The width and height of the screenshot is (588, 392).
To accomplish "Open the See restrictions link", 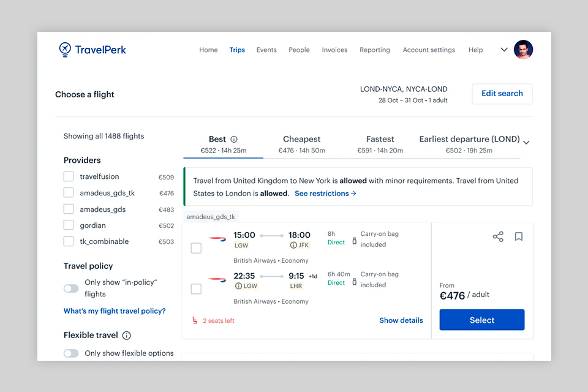I will [325, 194].
